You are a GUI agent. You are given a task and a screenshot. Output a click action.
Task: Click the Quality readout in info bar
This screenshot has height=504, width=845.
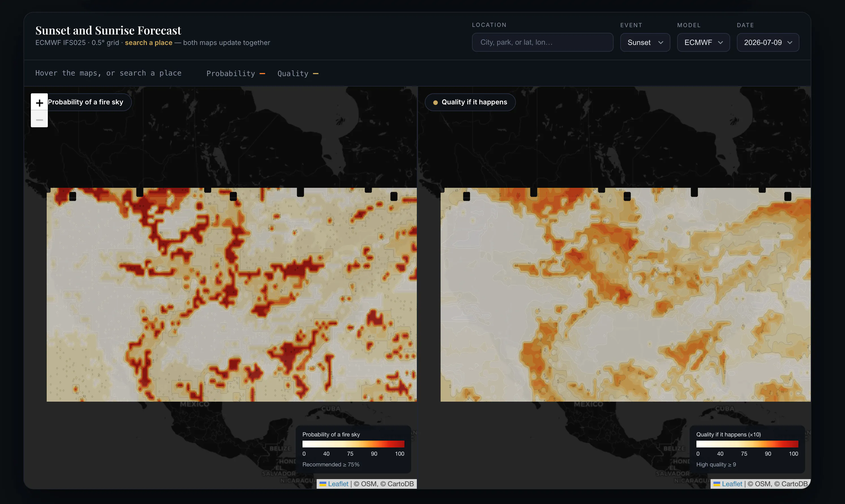tap(298, 73)
